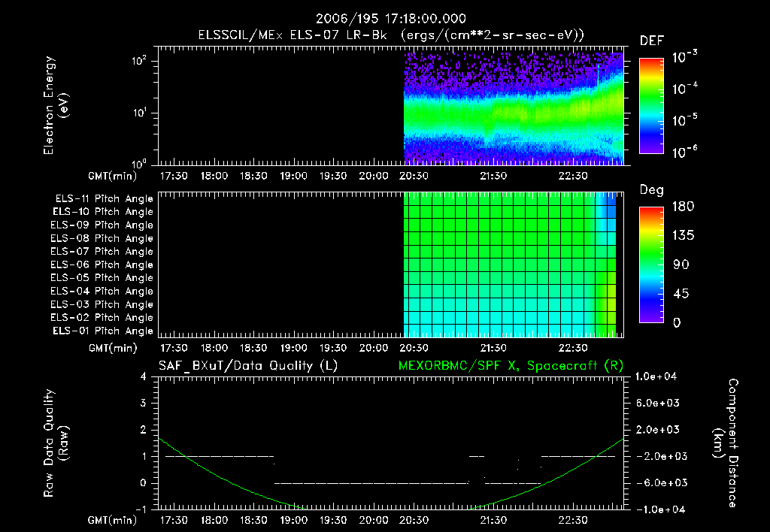The image size is (770, 532).
Task: Click 22:30 time label under data quality panel
Action: pos(572,520)
